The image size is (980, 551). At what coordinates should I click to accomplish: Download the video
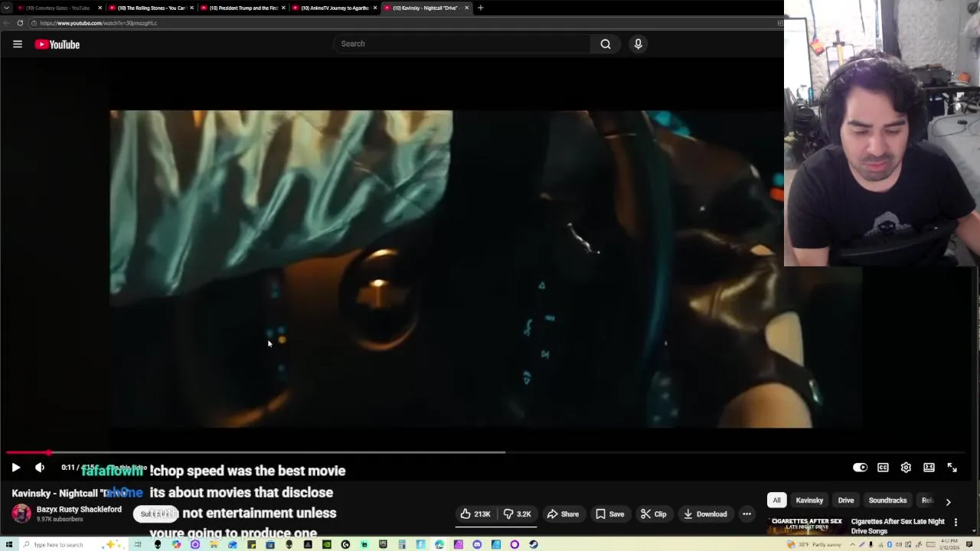[x=705, y=514]
